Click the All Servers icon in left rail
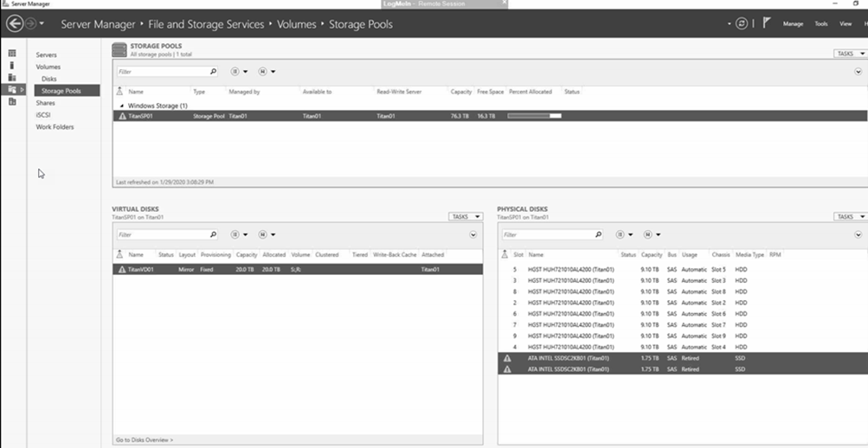 click(x=12, y=78)
